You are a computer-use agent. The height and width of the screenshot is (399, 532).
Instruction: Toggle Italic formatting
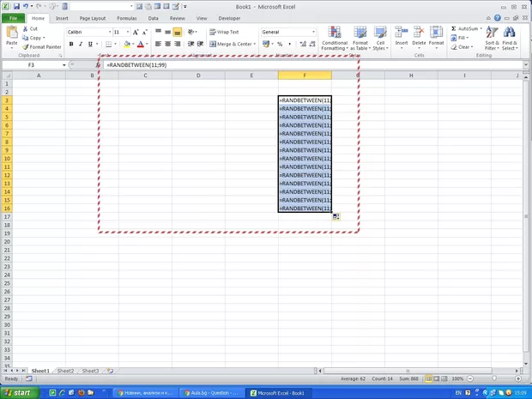coord(81,44)
